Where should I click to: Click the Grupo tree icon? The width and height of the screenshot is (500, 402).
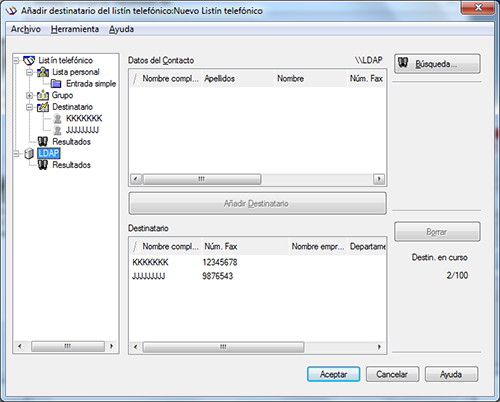(43, 95)
